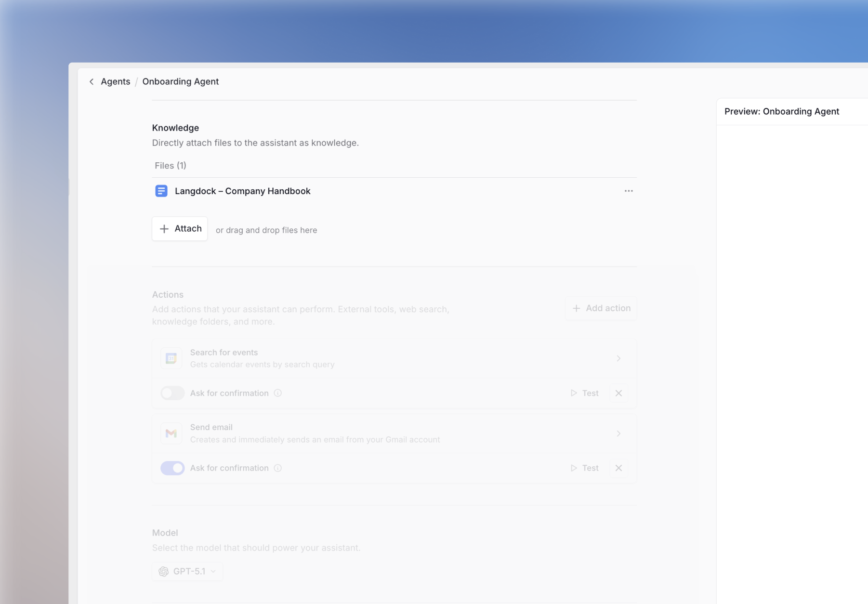Viewport: 868px width, 604px height.
Task: Click the Add action button
Action: [601, 308]
